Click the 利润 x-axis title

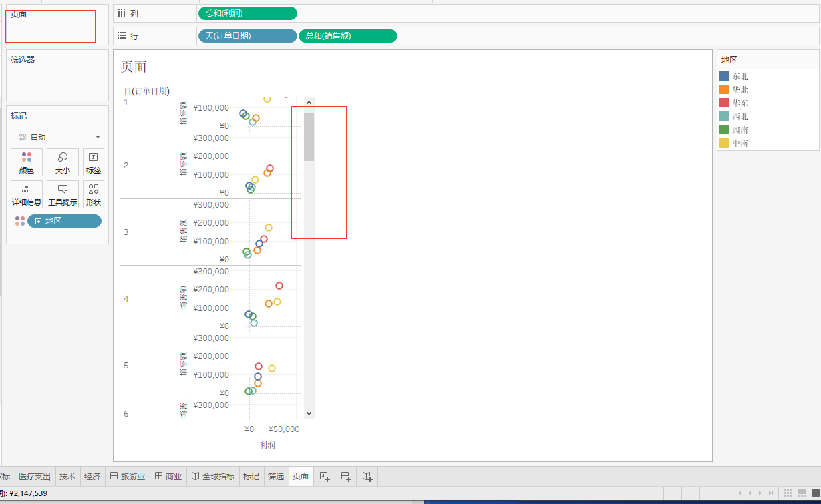(267, 445)
